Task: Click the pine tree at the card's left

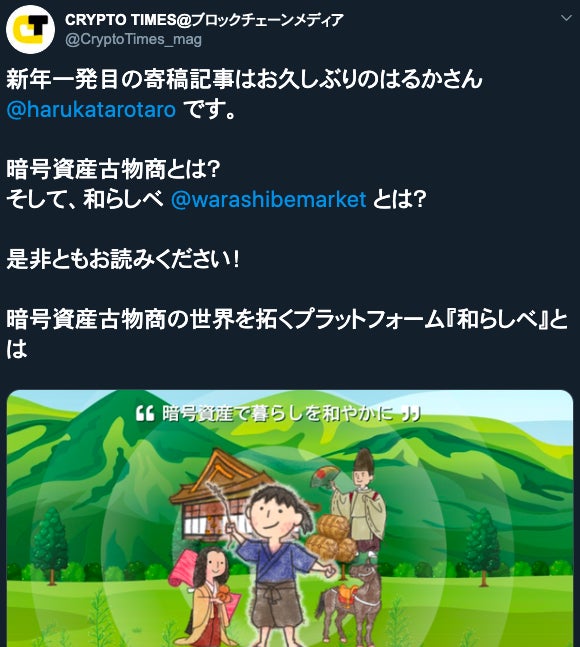Action: pos(51,545)
